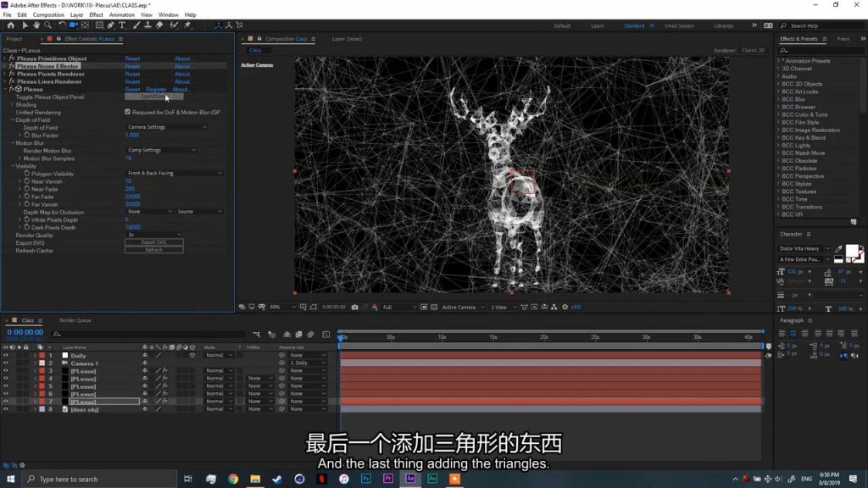The width and height of the screenshot is (868, 488).
Task: Select the Brush tool
Action: click(136, 25)
